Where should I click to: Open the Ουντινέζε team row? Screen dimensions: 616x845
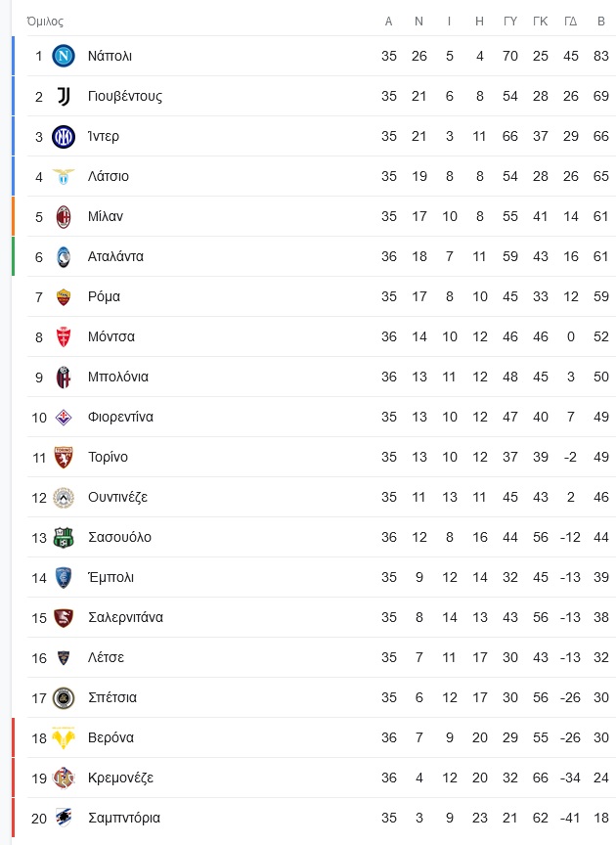point(322,497)
